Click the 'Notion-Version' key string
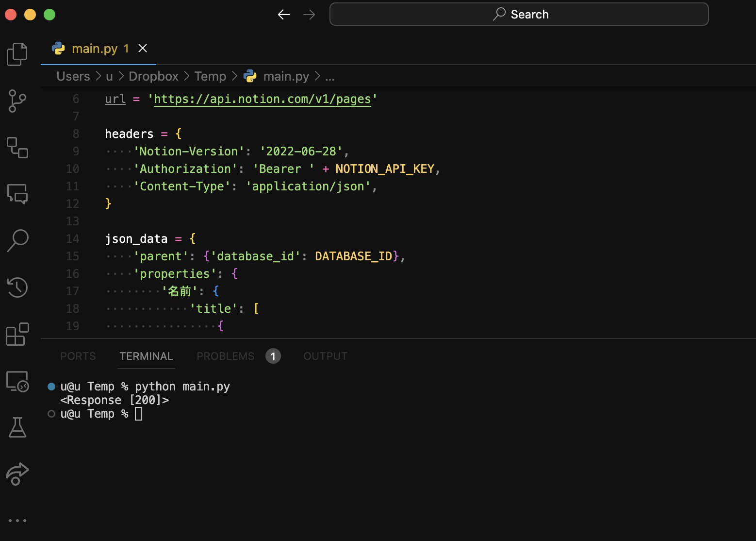This screenshot has width=756, height=541. click(x=188, y=151)
